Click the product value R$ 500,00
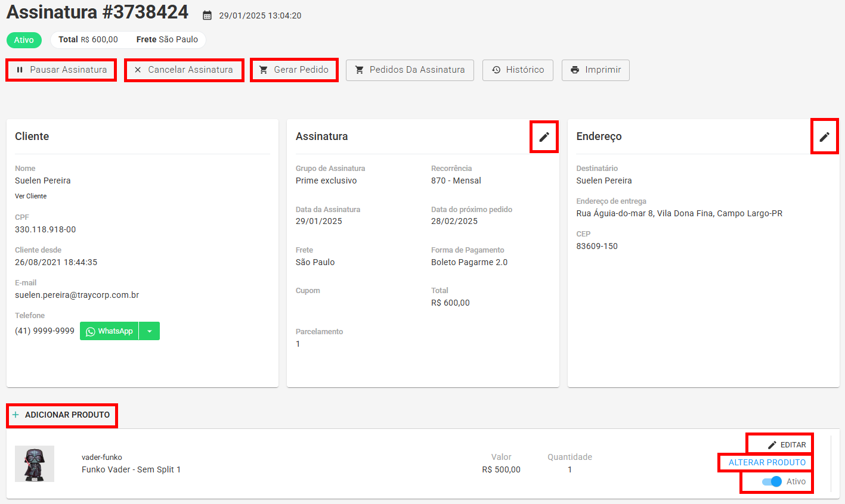 click(x=502, y=469)
